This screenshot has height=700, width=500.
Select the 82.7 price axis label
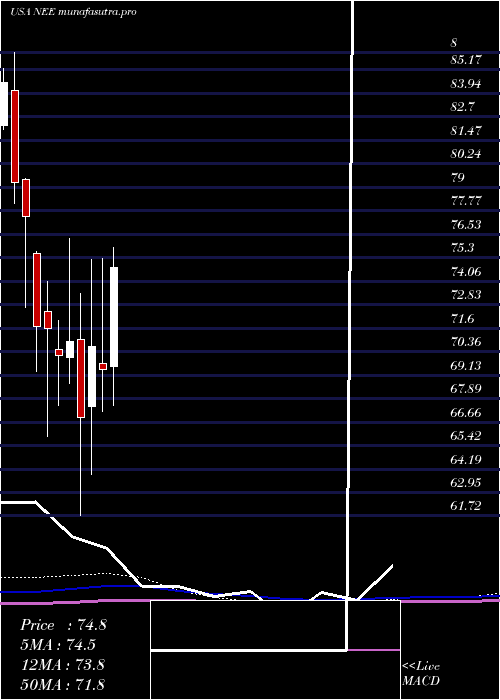(463, 107)
